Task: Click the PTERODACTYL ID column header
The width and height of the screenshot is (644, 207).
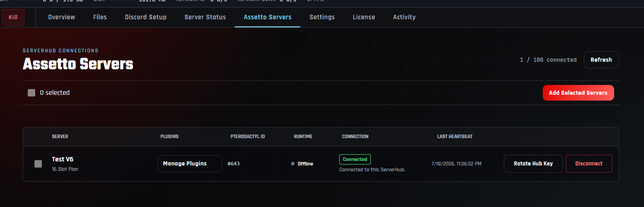Action: pyautogui.click(x=248, y=136)
